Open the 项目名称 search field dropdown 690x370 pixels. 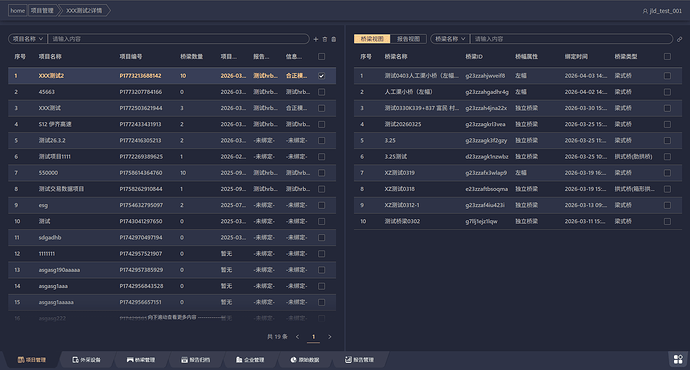click(28, 39)
